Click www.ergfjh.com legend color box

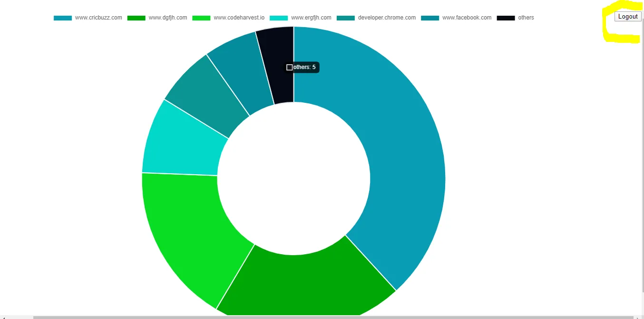[279, 18]
